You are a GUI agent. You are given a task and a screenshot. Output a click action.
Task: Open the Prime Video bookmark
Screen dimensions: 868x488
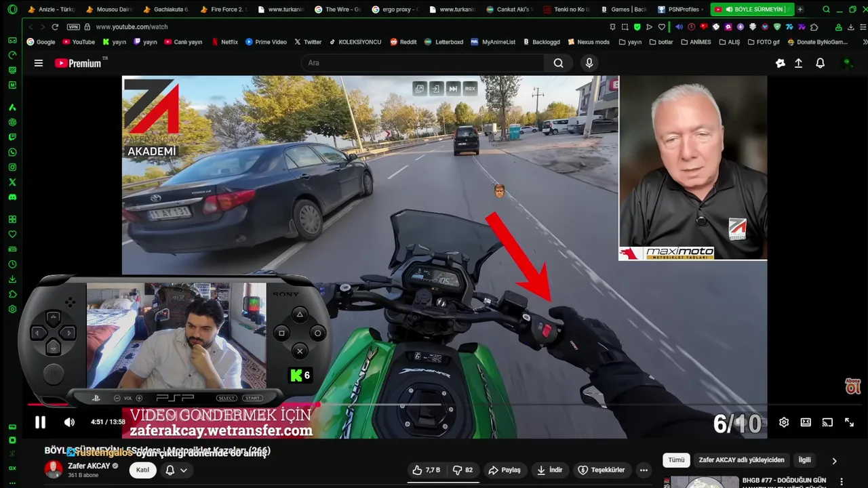[266, 42]
